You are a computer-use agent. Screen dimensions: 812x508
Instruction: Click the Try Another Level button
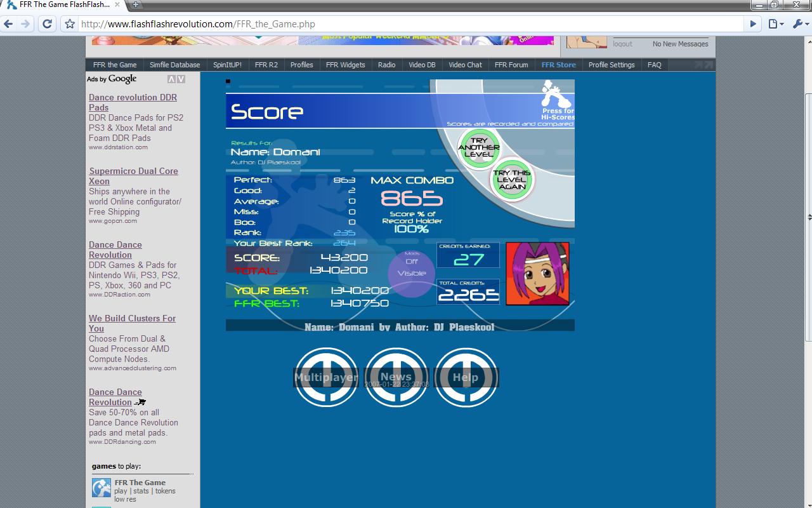(x=479, y=148)
